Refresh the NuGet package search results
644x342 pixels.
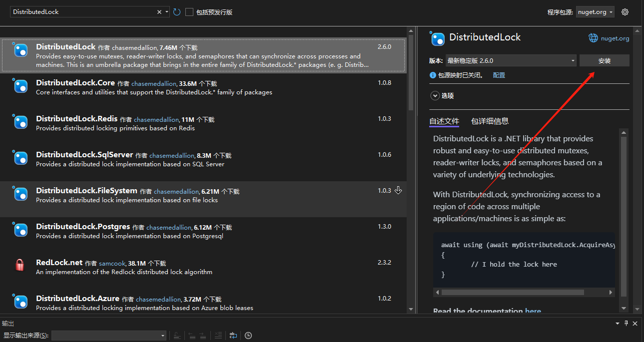coord(177,12)
